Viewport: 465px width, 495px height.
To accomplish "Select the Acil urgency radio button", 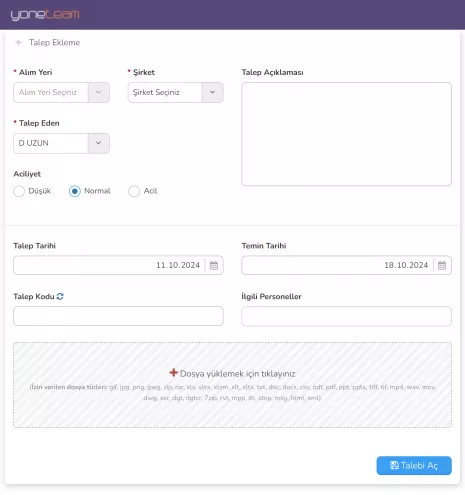I will [x=134, y=191].
